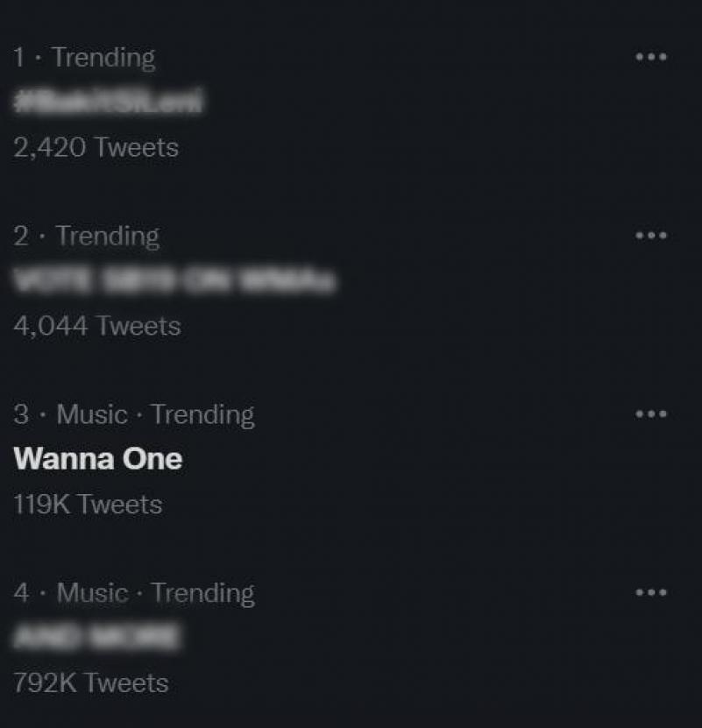
Task: Click the 119K Tweets count
Action: point(88,505)
